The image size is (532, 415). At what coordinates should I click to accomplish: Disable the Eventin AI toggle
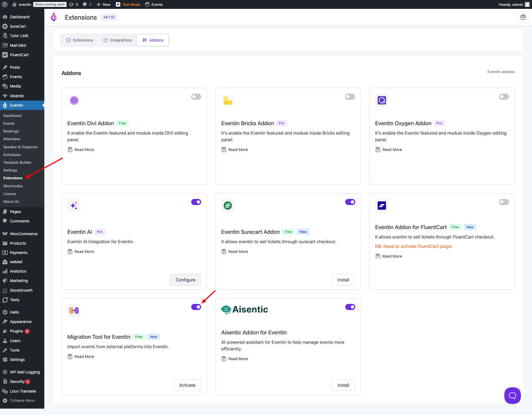pos(196,202)
